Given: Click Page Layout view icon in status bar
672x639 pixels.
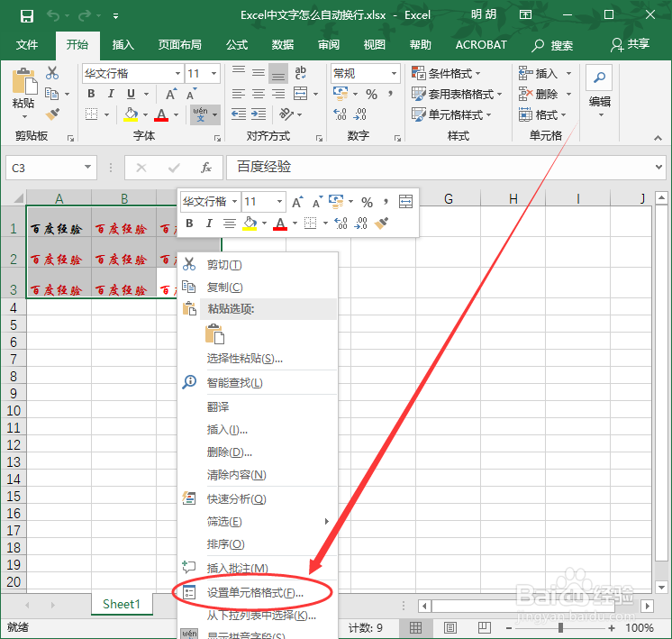Looking at the screenshot, I should 450,628.
